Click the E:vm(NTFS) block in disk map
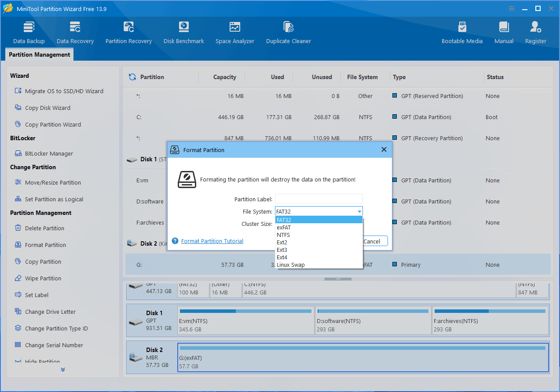 tap(246, 321)
